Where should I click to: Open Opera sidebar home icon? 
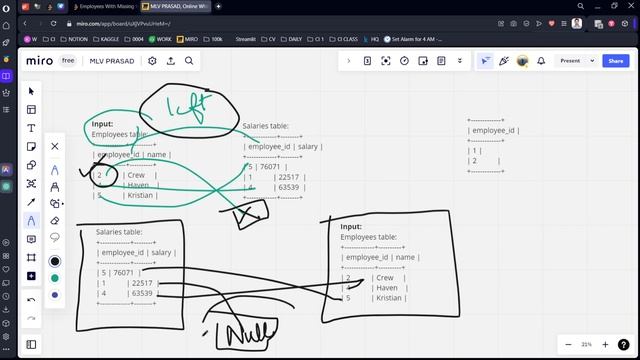[6, 26]
